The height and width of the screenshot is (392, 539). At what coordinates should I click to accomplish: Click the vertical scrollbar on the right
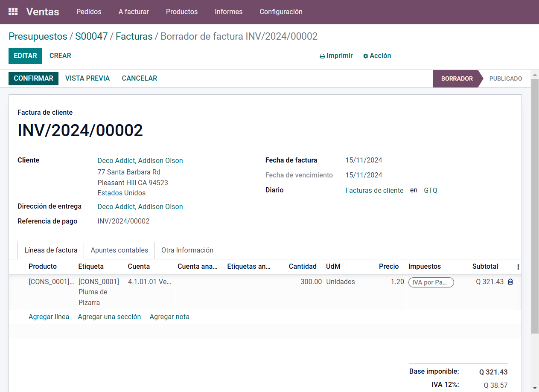click(535, 205)
